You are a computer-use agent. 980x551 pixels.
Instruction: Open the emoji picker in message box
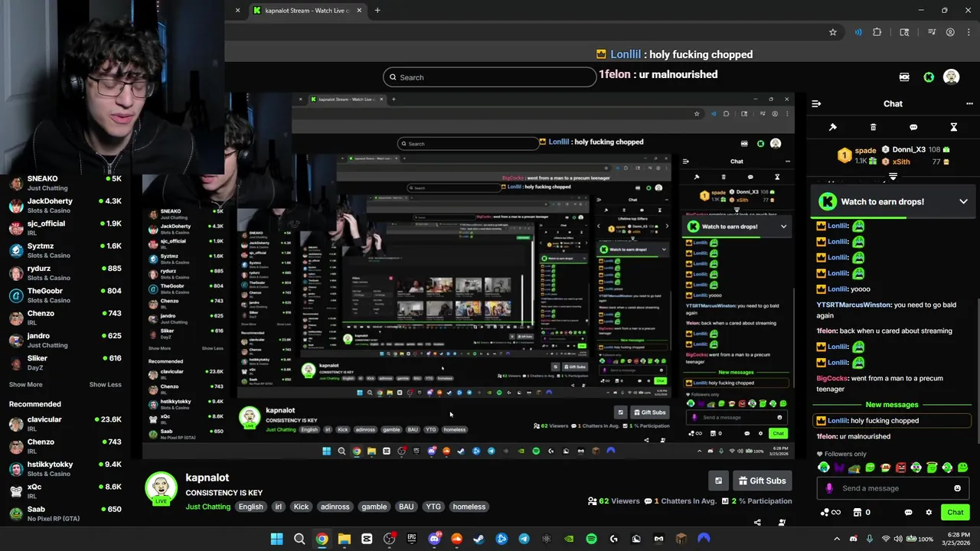tap(957, 488)
